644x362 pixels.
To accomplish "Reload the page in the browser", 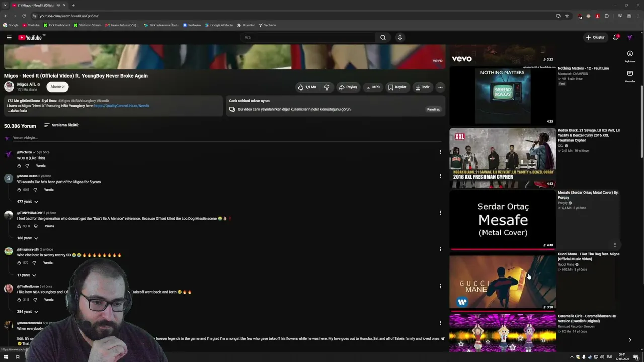I will [24, 16].
